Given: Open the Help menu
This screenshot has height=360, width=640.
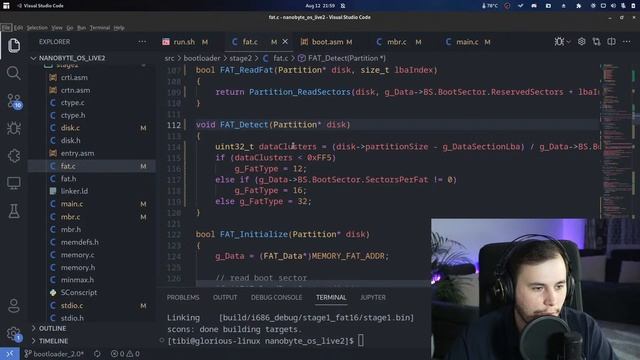Looking at the screenshot, I should point(119,28).
